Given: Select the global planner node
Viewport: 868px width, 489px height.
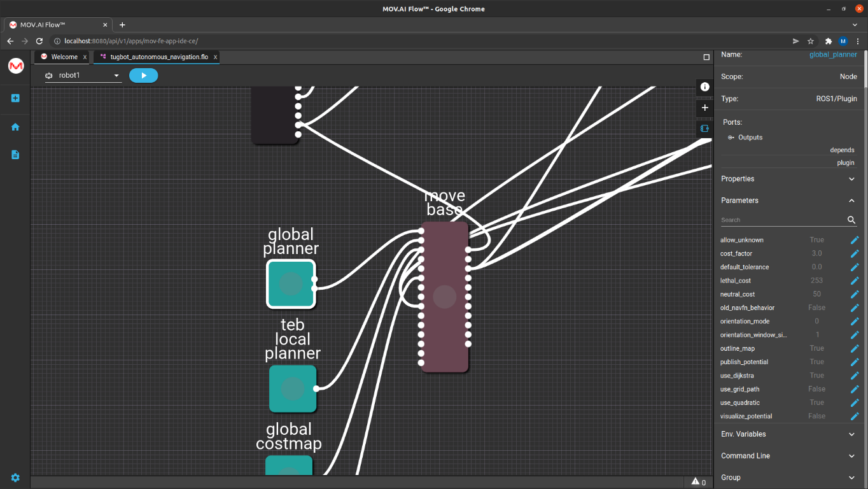Looking at the screenshot, I should [291, 284].
